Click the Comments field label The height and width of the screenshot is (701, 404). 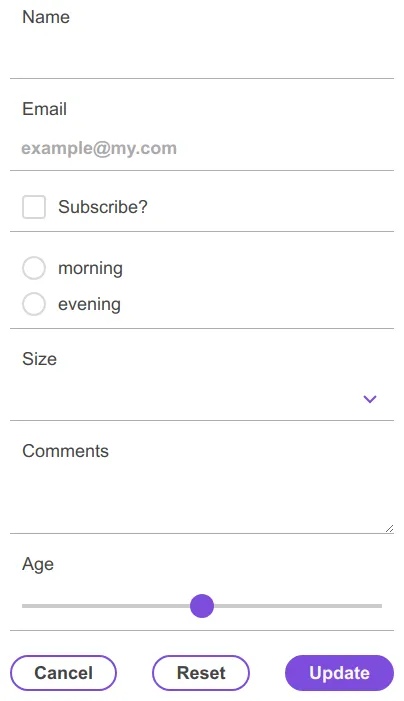(x=65, y=451)
